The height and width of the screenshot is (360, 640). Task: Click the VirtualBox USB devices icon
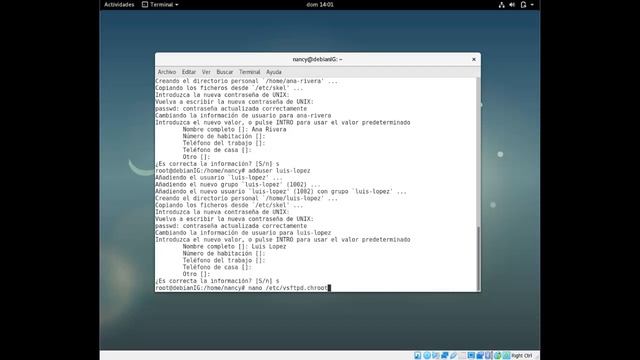point(453,356)
